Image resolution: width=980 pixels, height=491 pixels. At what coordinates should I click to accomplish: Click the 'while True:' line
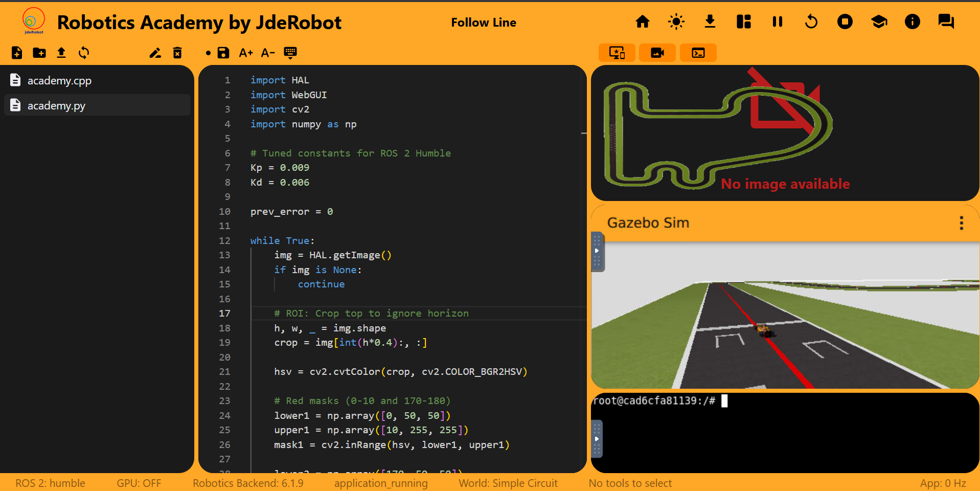(282, 241)
